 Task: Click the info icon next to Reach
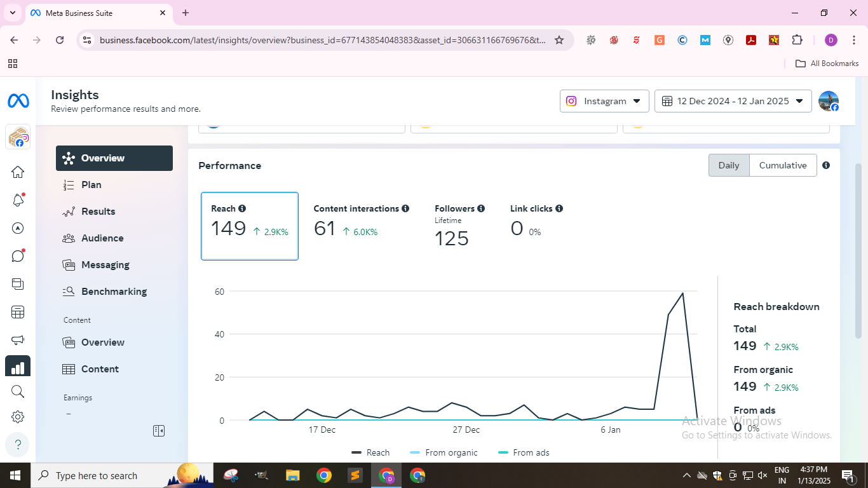(x=242, y=208)
